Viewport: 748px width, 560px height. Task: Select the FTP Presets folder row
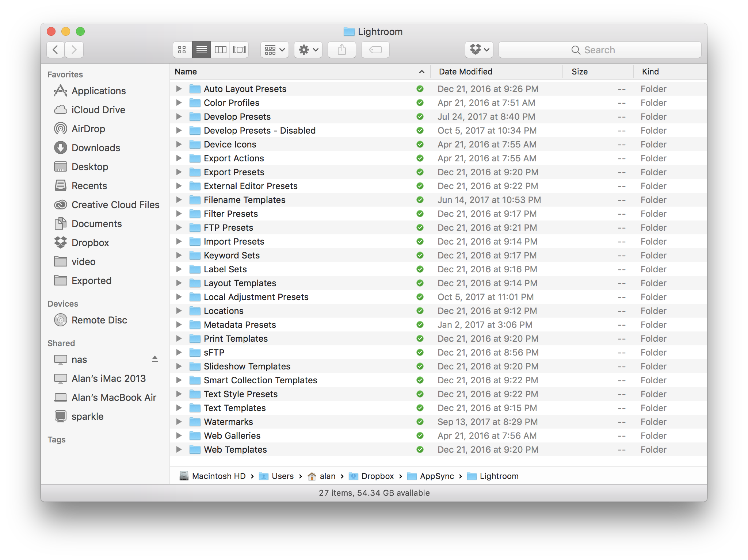(439, 227)
